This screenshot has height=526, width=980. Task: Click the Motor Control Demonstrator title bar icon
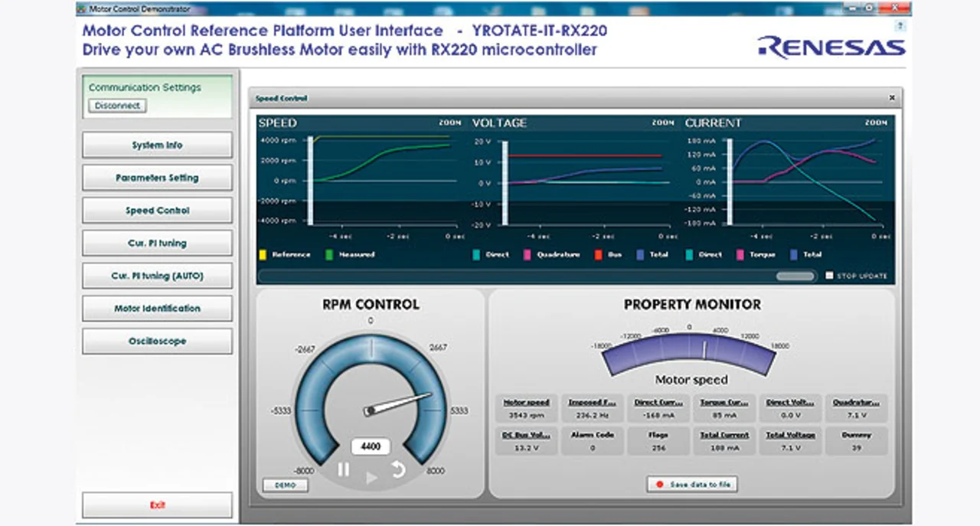pyautogui.click(x=82, y=8)
